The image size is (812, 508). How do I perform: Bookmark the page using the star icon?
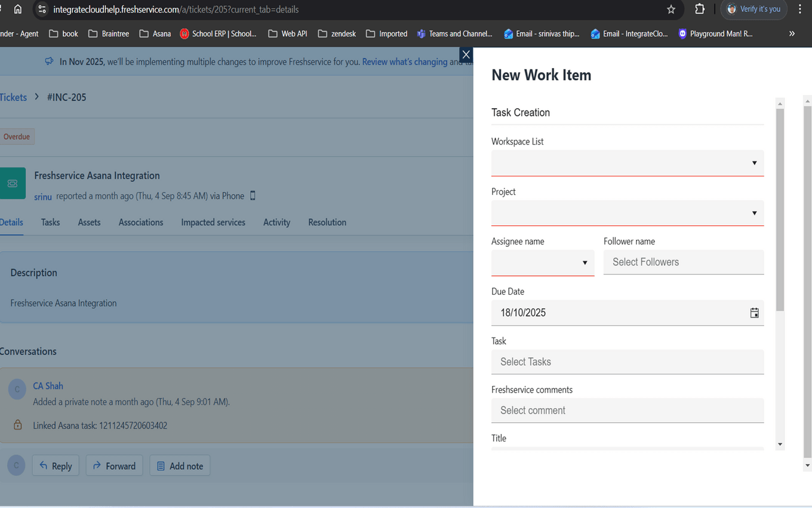click(x=670, y=10)
